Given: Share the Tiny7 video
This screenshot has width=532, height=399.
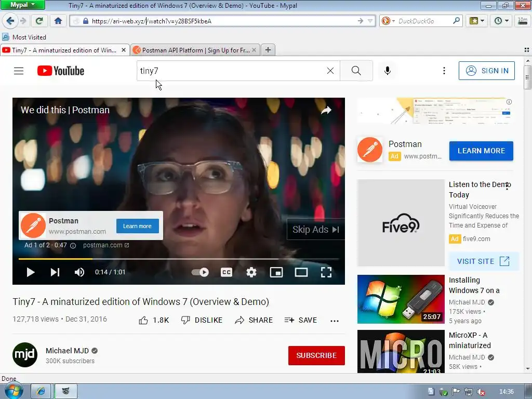Looking at the screenshot, I should (254, 320).
